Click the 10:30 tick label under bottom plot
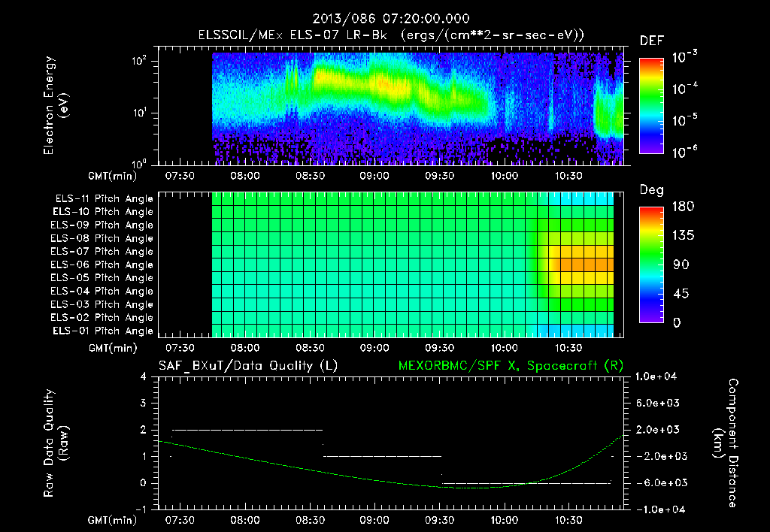 pos(568,520)
